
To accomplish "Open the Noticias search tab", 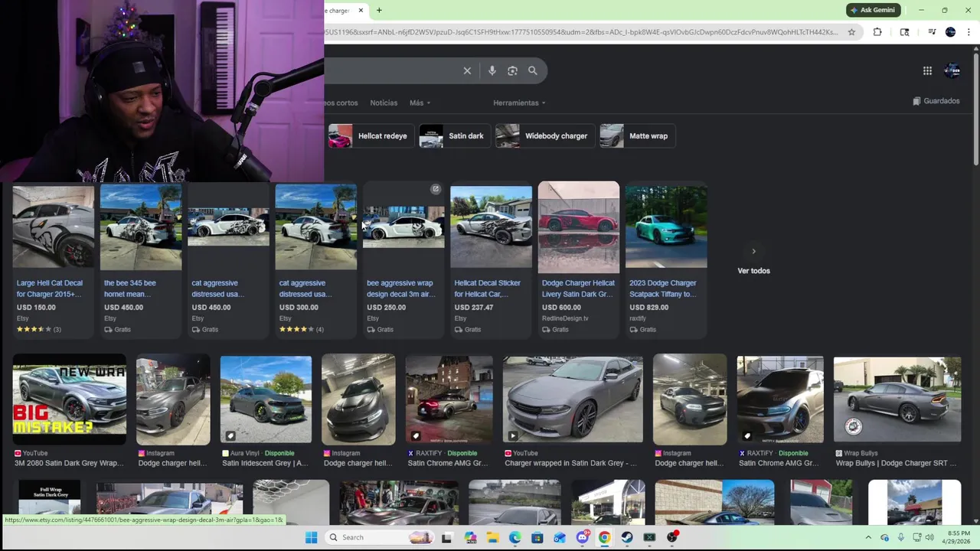I will [384, 103].
